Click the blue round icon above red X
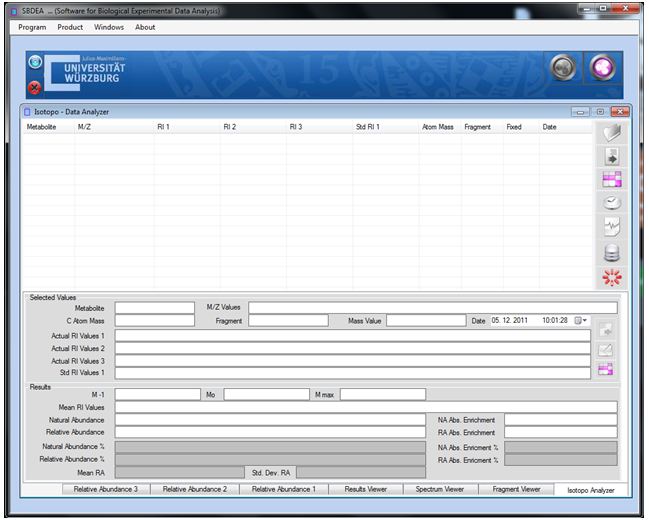The height and width of the screenshot is (520, 649). (35, 62)
